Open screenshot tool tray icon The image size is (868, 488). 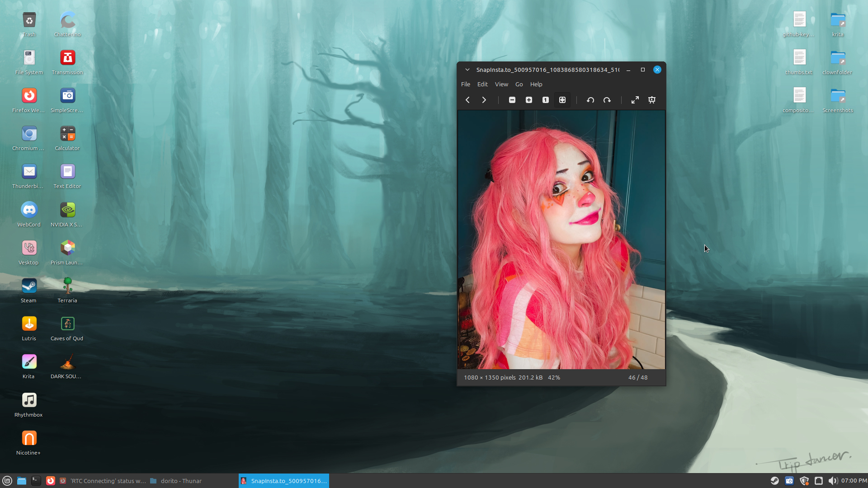[789, 481]
